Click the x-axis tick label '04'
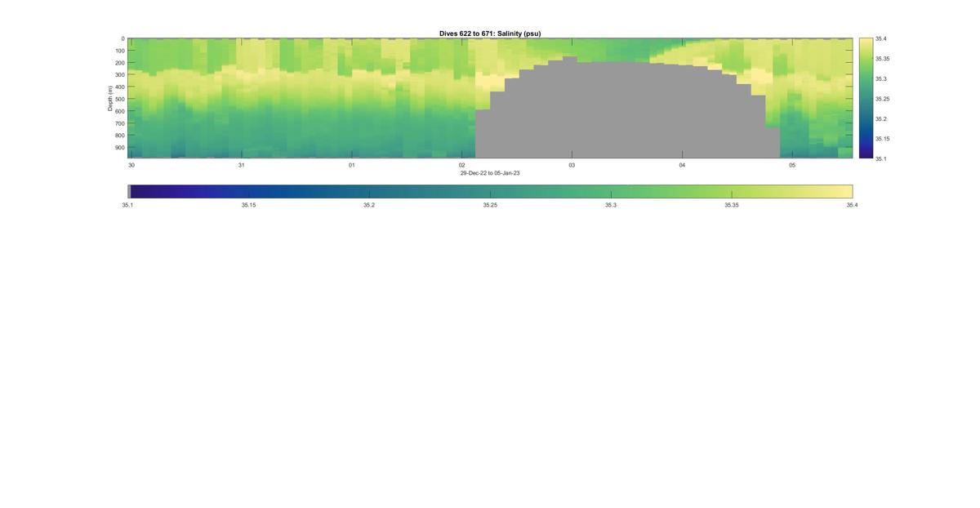 click(682, 165)
